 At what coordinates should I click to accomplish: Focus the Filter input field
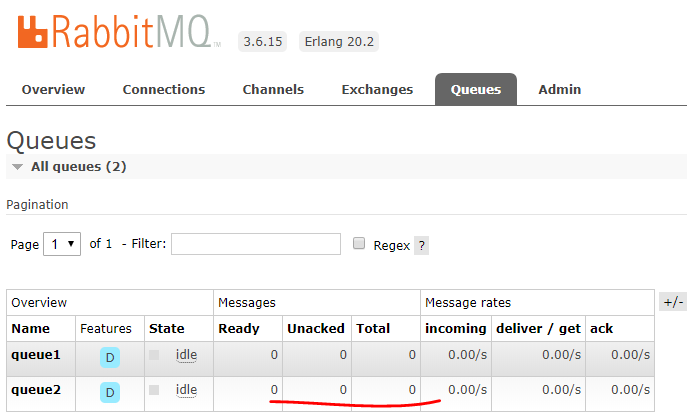pyautogui.click(x=256, y=244)
